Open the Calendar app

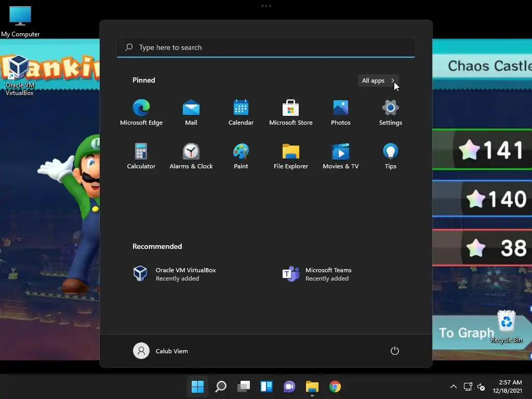241,113
